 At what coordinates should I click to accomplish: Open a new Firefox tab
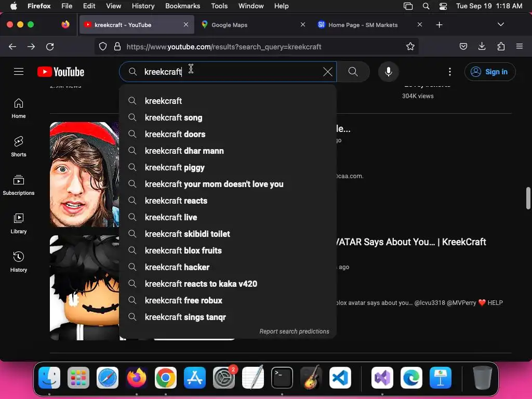(x=440, y=25)
